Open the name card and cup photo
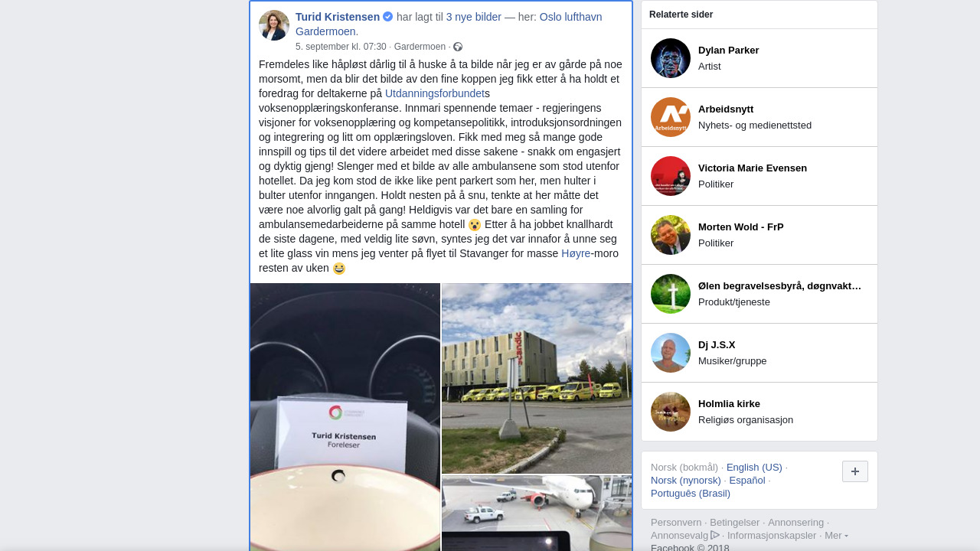980x551 pixels. tap(345, 417)
